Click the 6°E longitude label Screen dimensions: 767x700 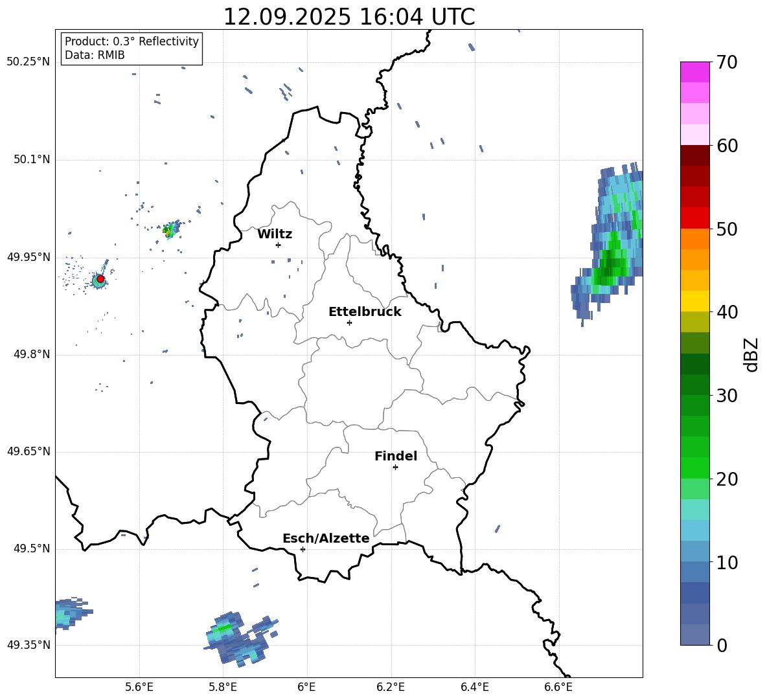(306, 687)
